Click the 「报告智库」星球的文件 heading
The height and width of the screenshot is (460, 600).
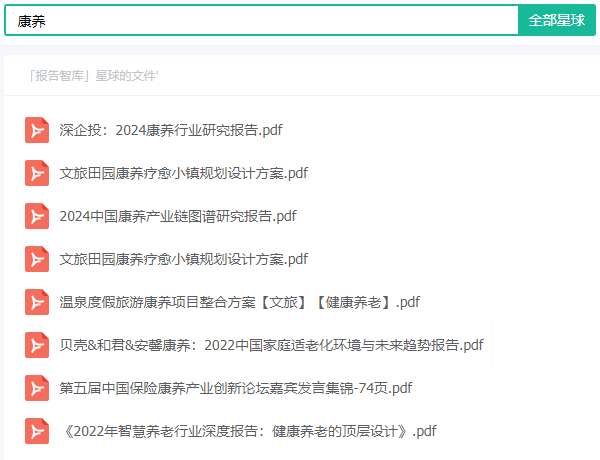93,76
